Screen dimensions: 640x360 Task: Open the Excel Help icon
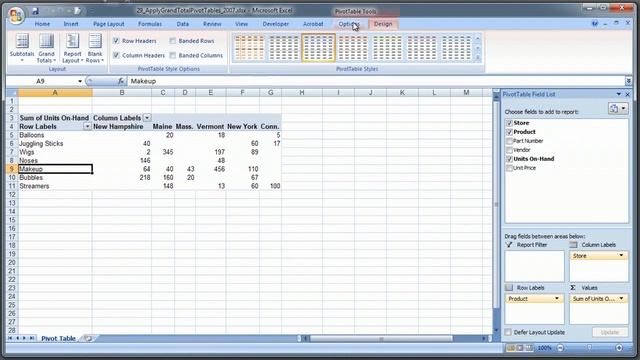(595, 24)
